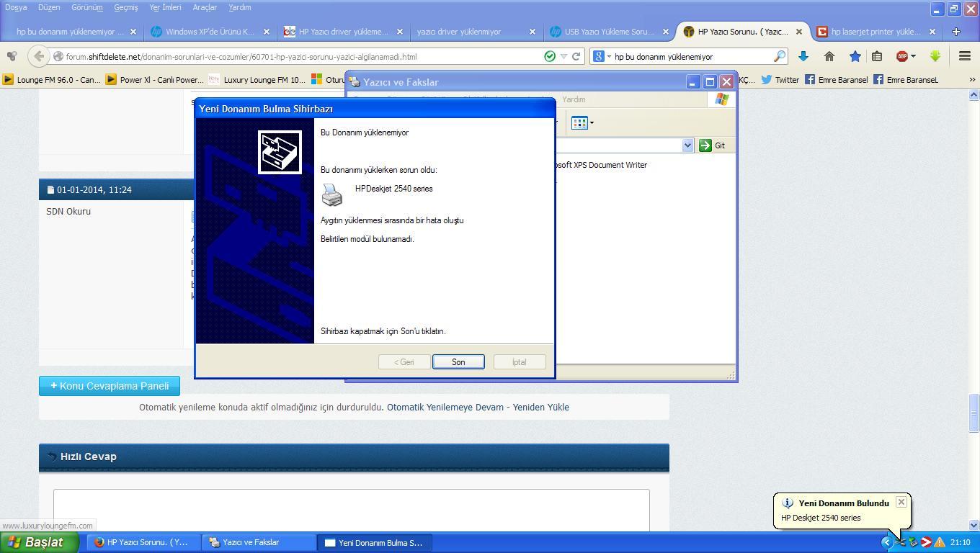The height and width of the screenshot is (553, 980).
Task: Go to the Firefox home page icon
Action: coord(829,56)
